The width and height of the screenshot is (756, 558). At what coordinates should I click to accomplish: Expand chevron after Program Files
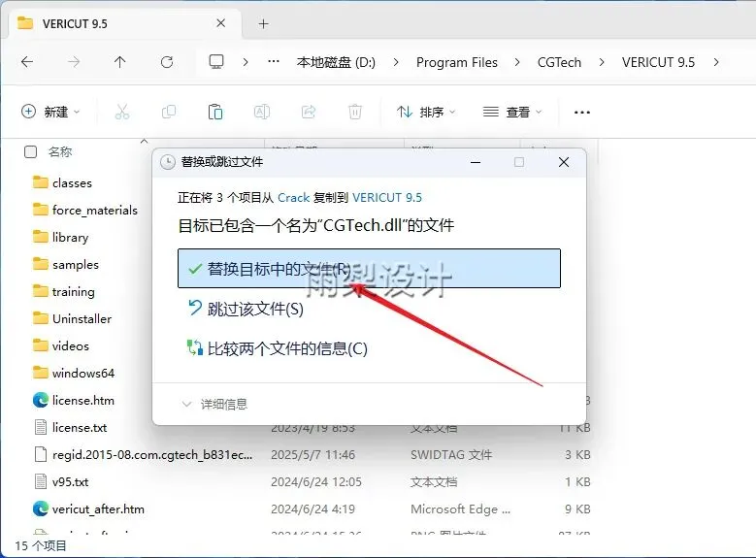(x=517, y=62)
